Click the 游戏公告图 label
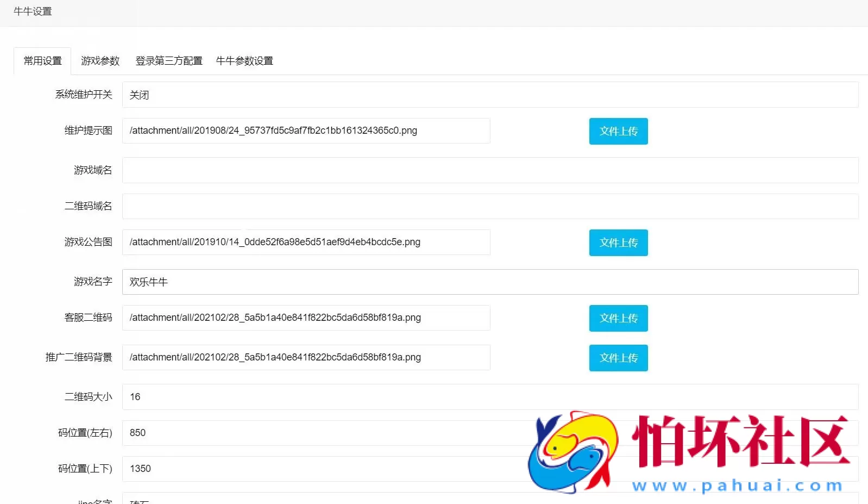Image resolution: width=868 pixels, height=504 pixels. coord(89,242)
